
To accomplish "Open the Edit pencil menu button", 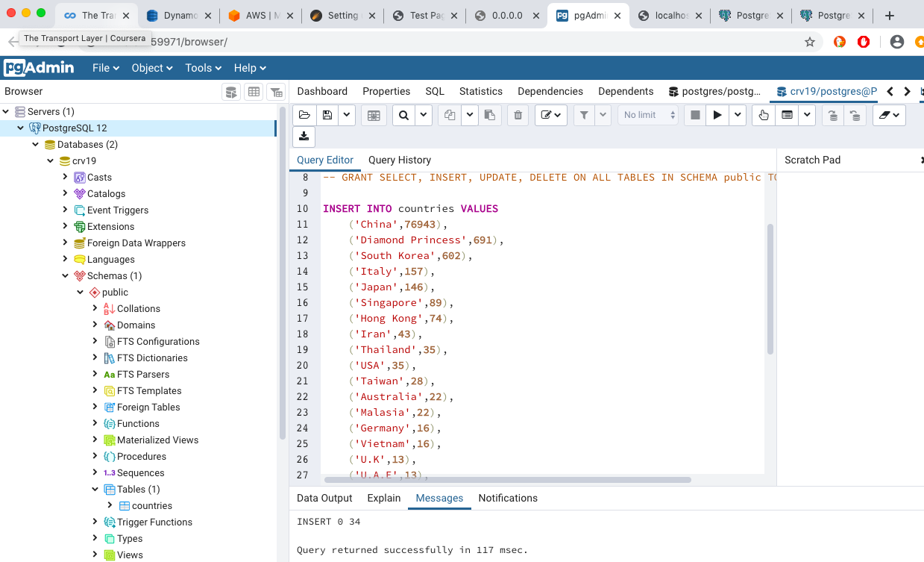I will pyautogui.click(x=551, y=115).
